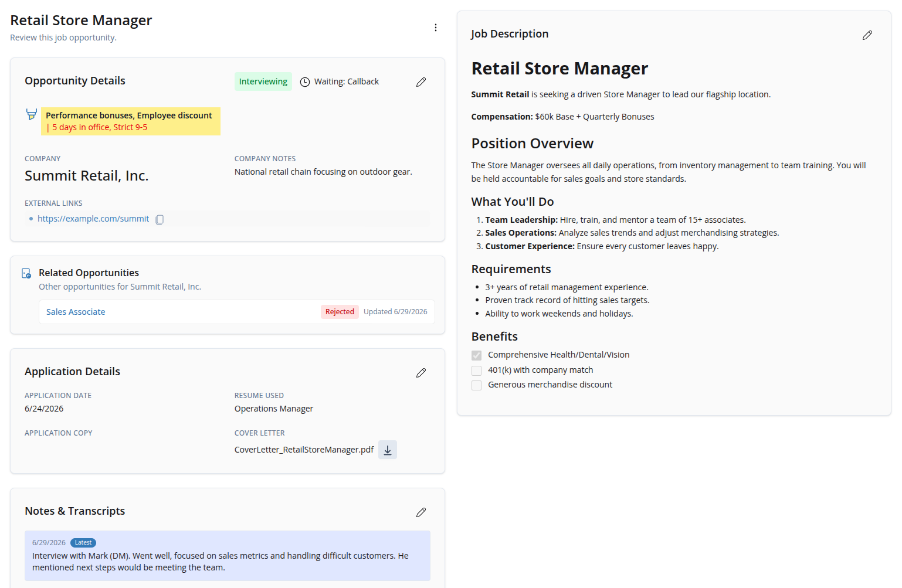Open the three-dot options menu
902x588 pixels.
pyautogui.click(x=435, y=28)
